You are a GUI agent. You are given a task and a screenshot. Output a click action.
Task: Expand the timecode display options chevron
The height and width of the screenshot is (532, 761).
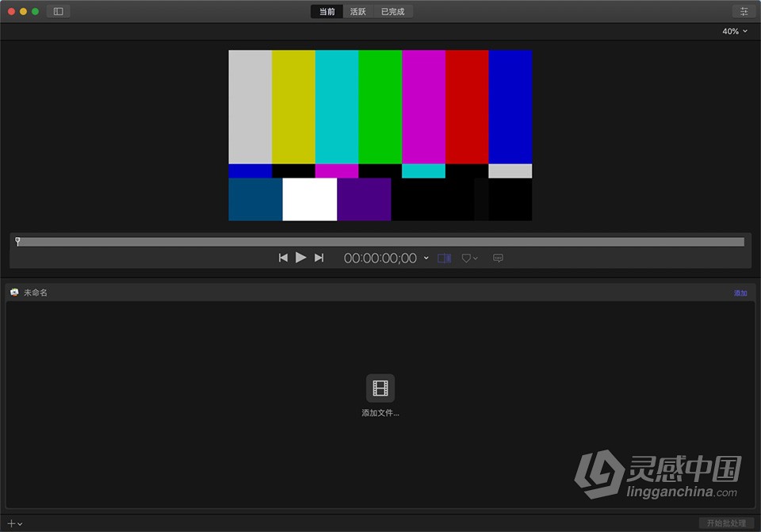point(426,258)
